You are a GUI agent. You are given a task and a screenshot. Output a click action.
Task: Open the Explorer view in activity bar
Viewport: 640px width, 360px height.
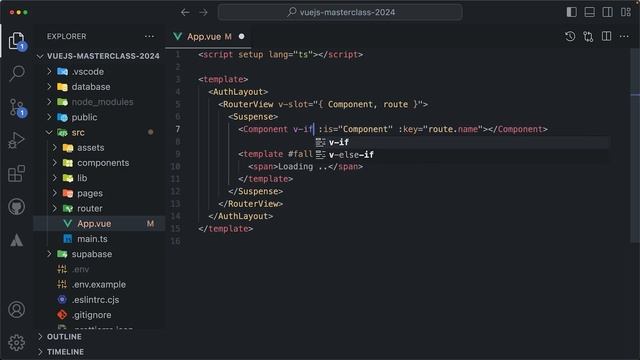[16, 41]
